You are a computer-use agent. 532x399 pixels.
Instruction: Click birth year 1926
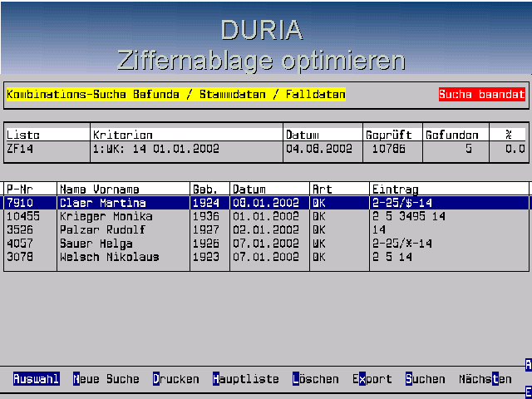[205, 244]
